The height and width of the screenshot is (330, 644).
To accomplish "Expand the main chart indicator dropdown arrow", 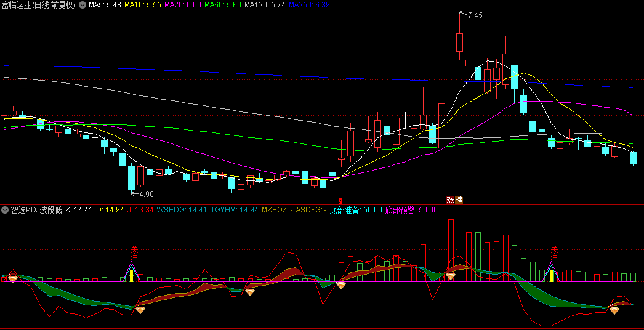I will 82,5.
